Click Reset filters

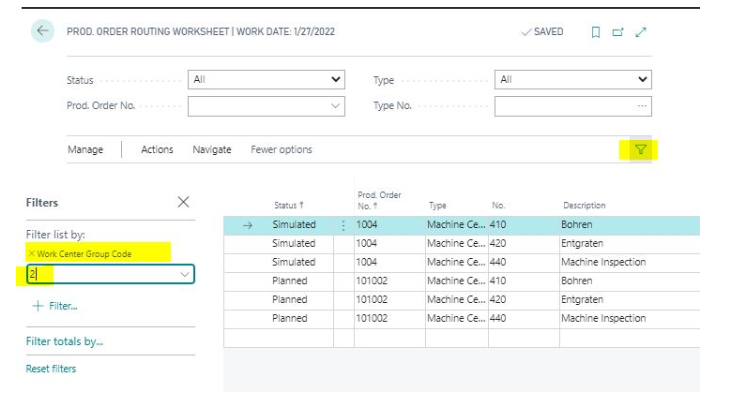click(x=51, y=369)
